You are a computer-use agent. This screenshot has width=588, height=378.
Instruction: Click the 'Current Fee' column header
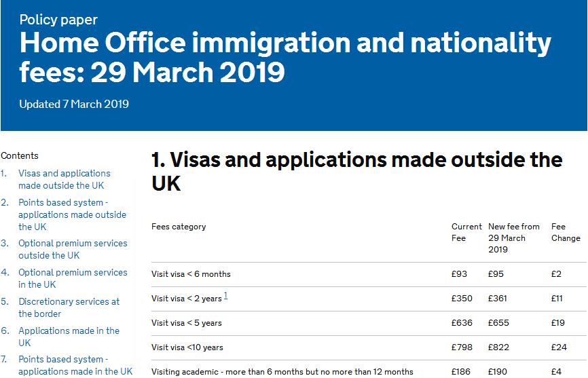(x=466, y=232)
